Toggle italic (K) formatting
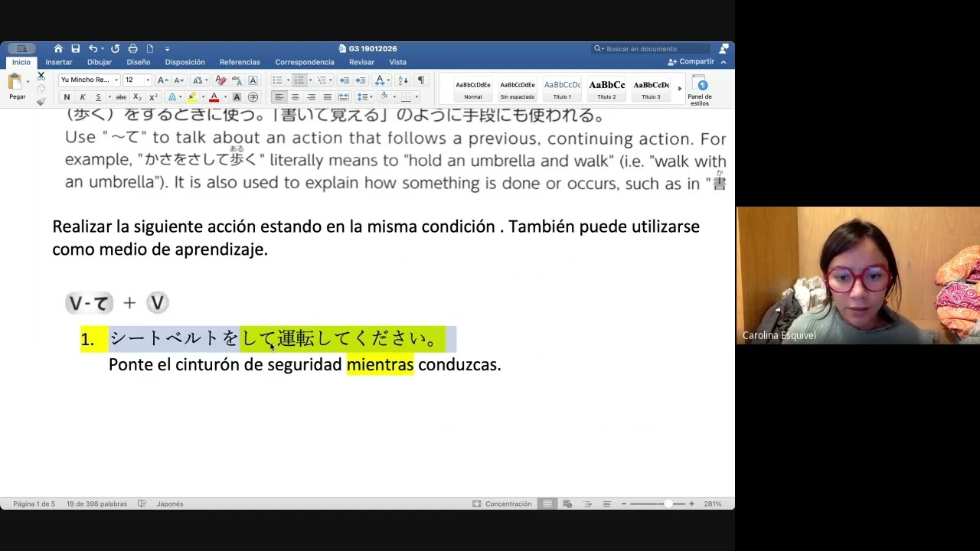The width and height of the screenshot is (980, 551). 83,97
